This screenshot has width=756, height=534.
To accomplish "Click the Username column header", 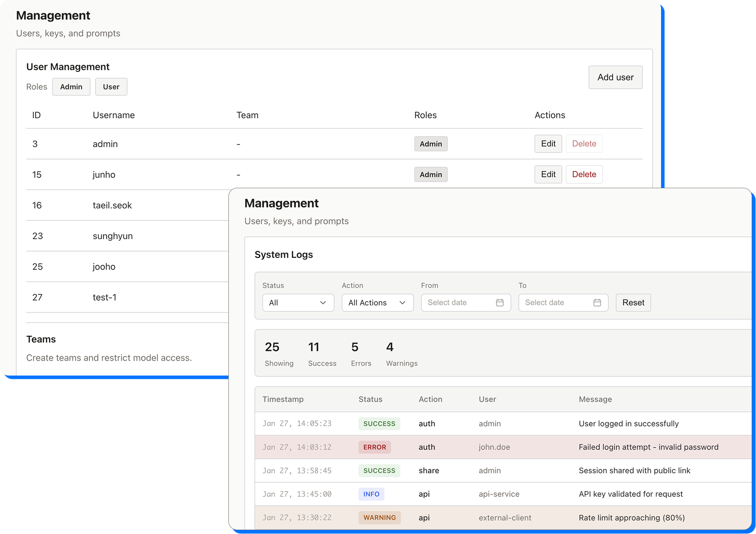I will (114, 115).
